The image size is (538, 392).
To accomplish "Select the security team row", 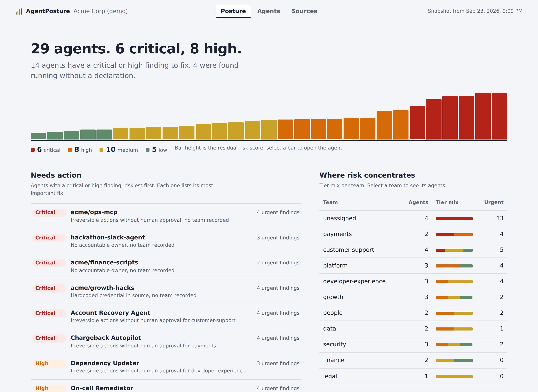I will point(413,345).
